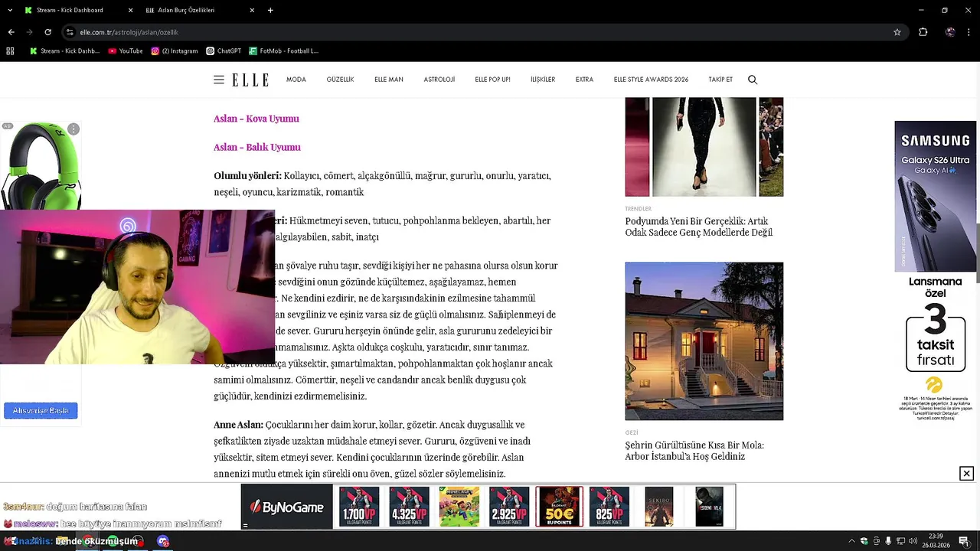Image resolution: width=980 pixels, height=551 pixels.
Task: Click the runway model thumbnail
Action: click(704, 147)
